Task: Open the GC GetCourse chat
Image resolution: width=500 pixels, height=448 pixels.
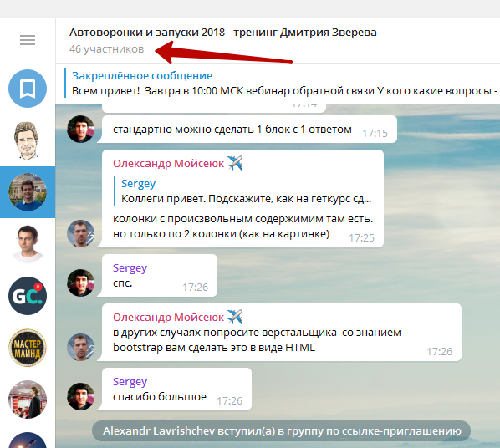Action: [28, 296]
